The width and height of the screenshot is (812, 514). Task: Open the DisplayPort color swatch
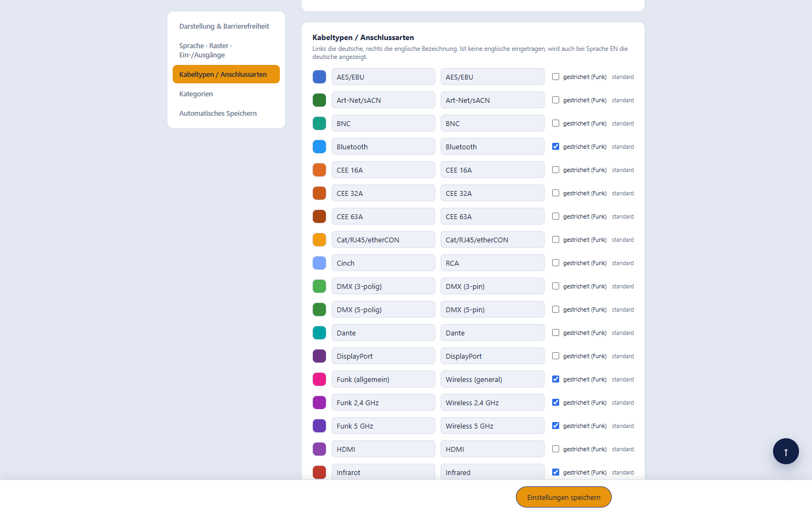click(x=319, y=356)
